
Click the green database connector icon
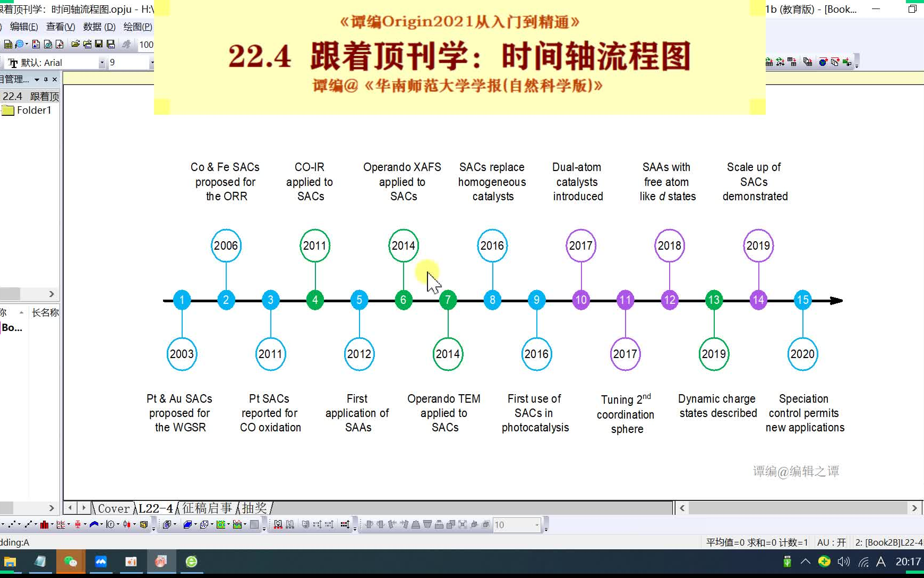click(846, 62)
